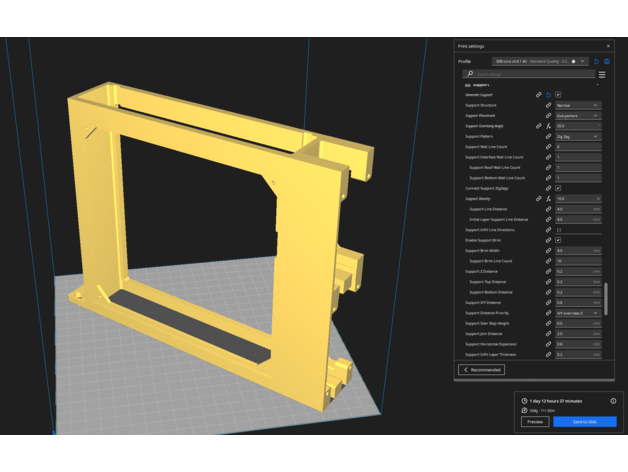The height and width of the screenshot is (472, 628).
Task: Uncheck Enable Support Brim
Action: point(558,240)
